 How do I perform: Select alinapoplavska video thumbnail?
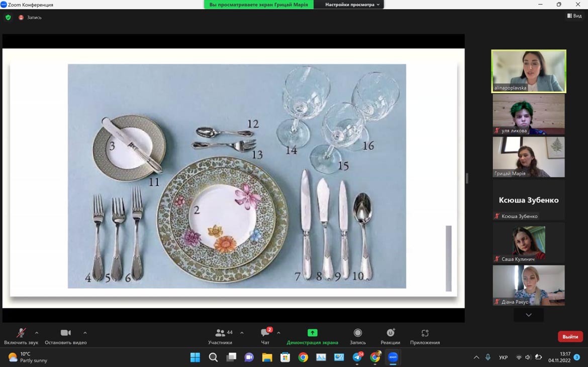click(529, 71)
